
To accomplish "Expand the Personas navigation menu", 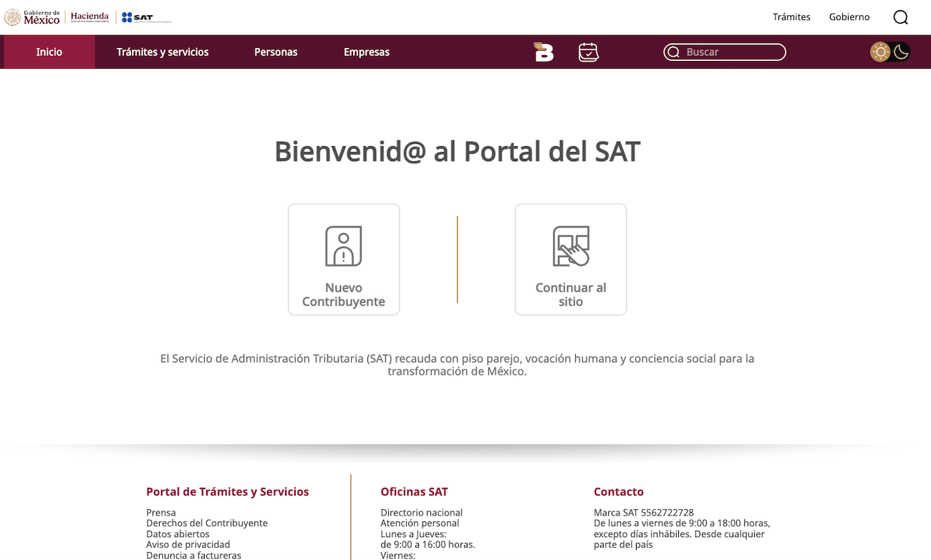I will (x=276, y=52).
